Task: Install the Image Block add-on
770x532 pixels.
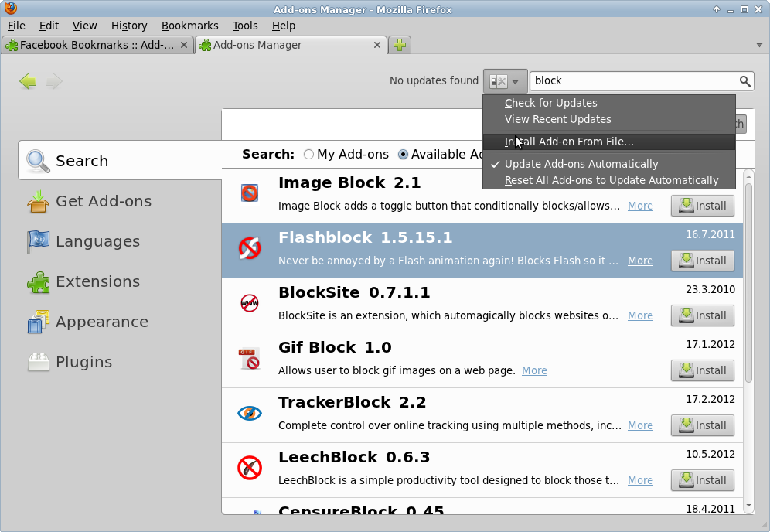Action: [703, 206]
